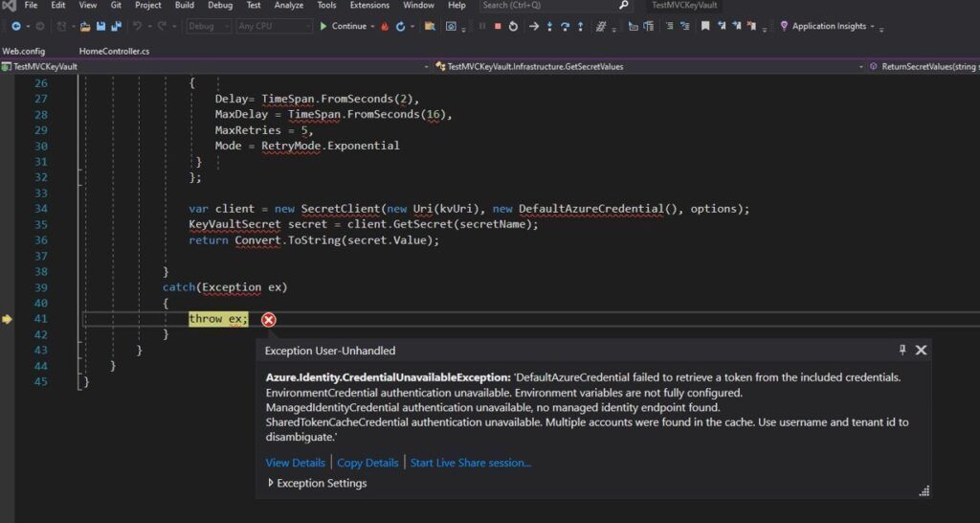The image size is (980, 523).
Task: Click the View Details link
Action: pos(295,463)
